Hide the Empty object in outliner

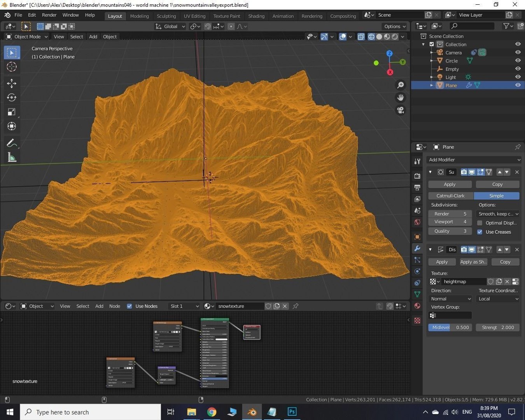click(518, 69)
